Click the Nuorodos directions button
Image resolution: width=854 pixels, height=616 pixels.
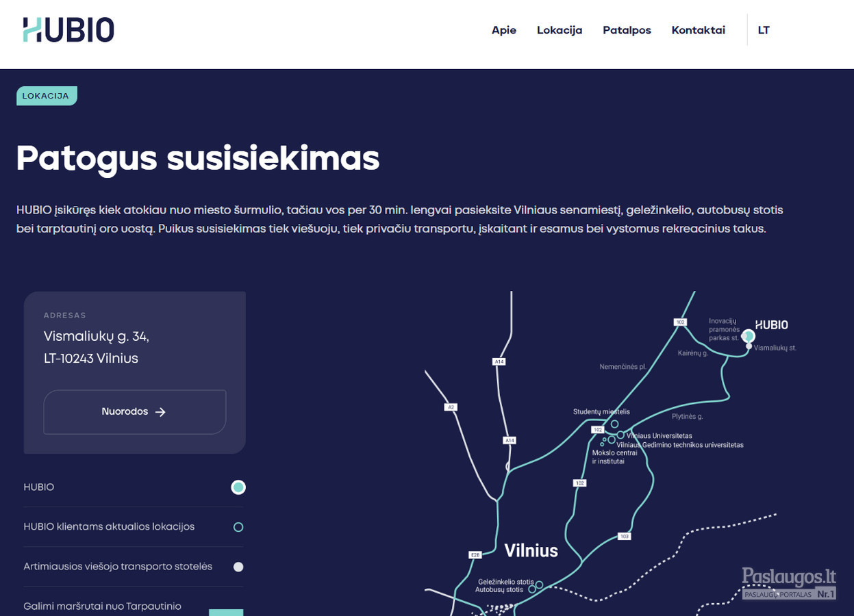135,412
